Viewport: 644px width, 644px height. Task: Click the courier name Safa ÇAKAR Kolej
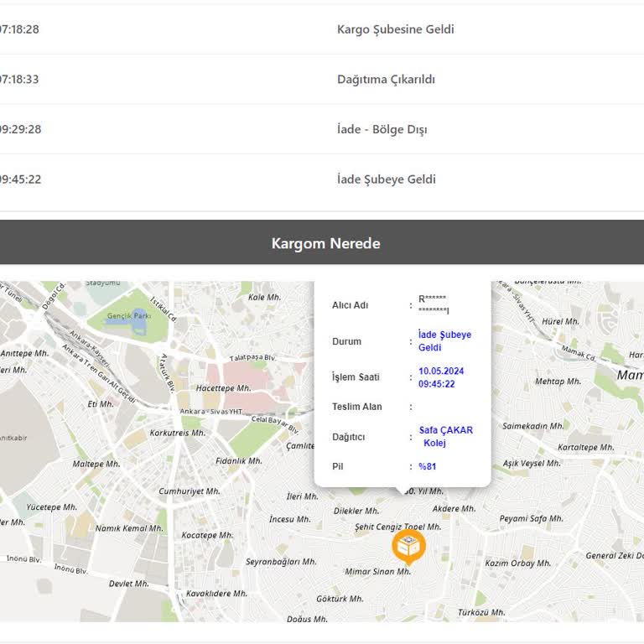click(x=445, y=437)
